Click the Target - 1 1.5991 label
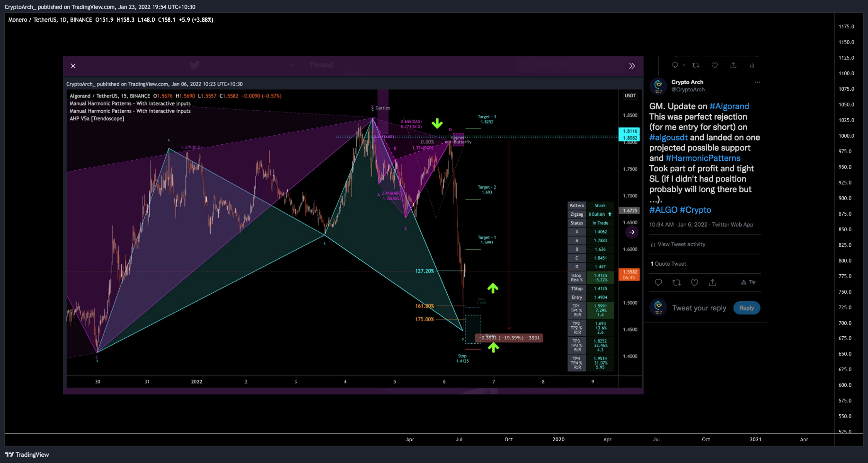 point(487,240)
